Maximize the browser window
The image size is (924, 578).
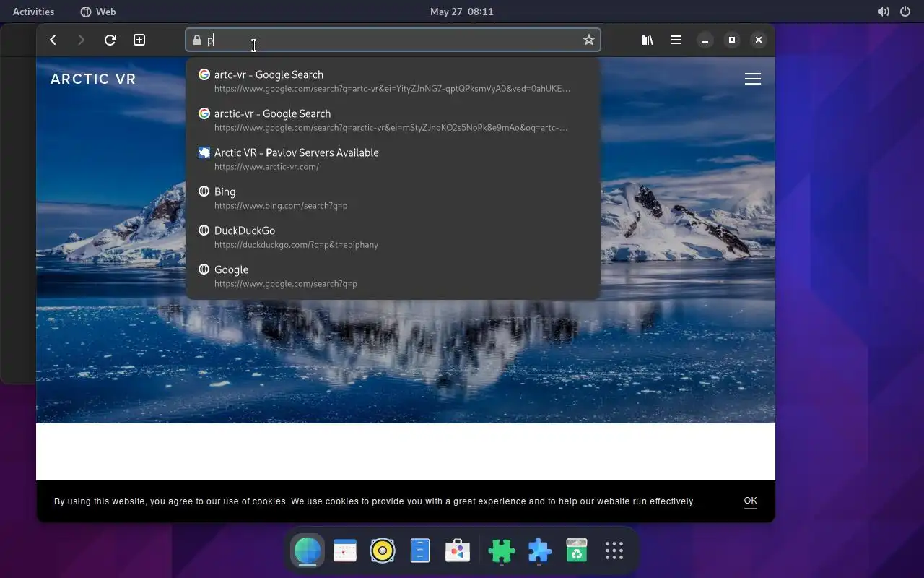tap(732, 40)
